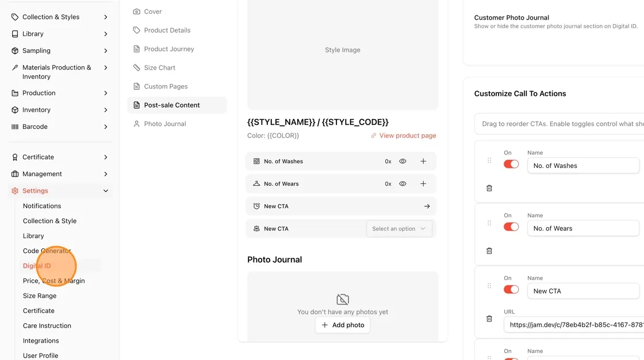Screen dimensions: 644x360
Task: Turn off the No. of Wears toggle
Action: (511, 227)
